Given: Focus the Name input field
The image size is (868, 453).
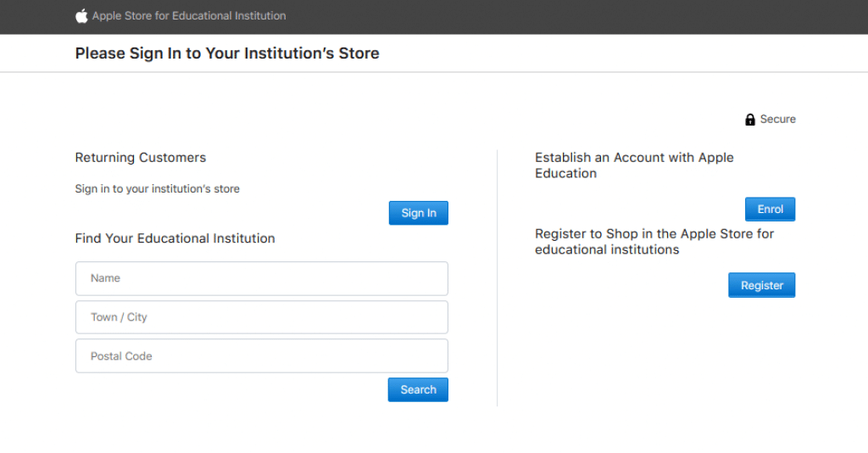Looking at the screenshot, I should coord(262,278).
